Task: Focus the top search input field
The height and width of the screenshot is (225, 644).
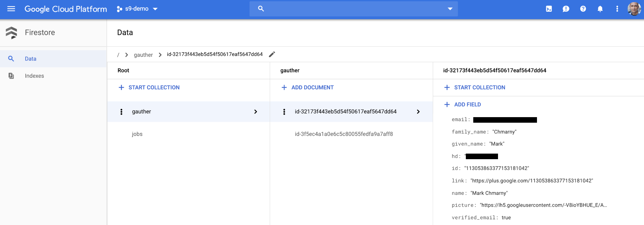Action: click(x=354, y=9)
